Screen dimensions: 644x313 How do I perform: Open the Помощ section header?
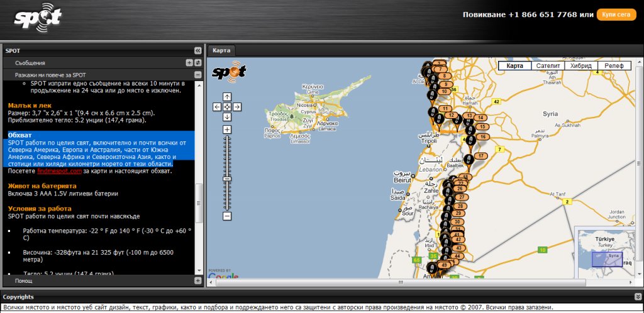(103, 280)
